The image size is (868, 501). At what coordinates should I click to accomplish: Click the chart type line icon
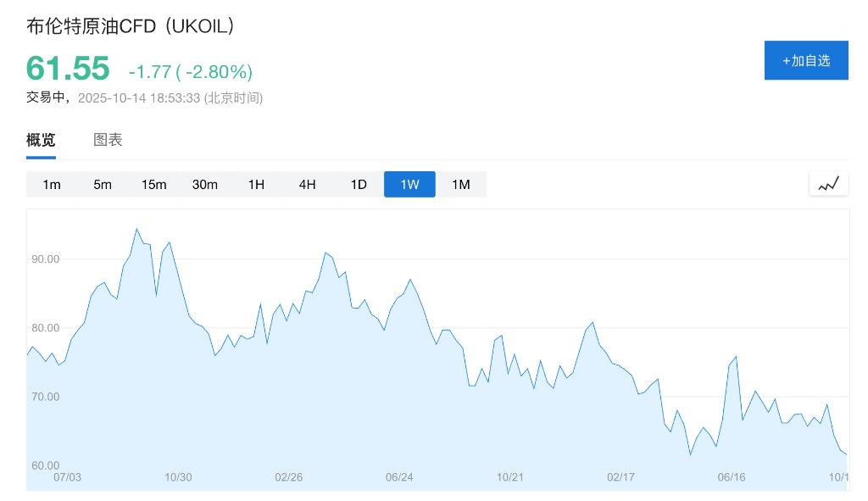click(x=828, y=184)
